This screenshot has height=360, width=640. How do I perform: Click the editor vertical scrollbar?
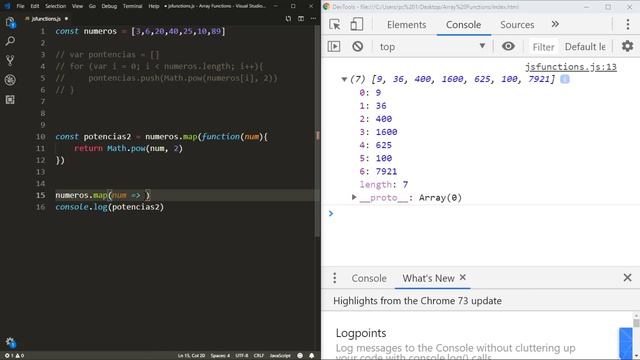click(318, 131)
